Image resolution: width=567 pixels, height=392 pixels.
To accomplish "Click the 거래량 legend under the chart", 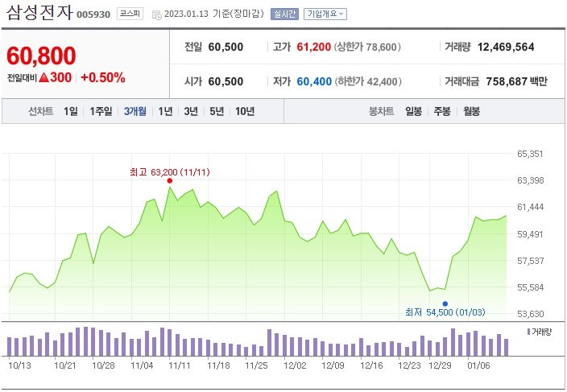I will (540, 332).
